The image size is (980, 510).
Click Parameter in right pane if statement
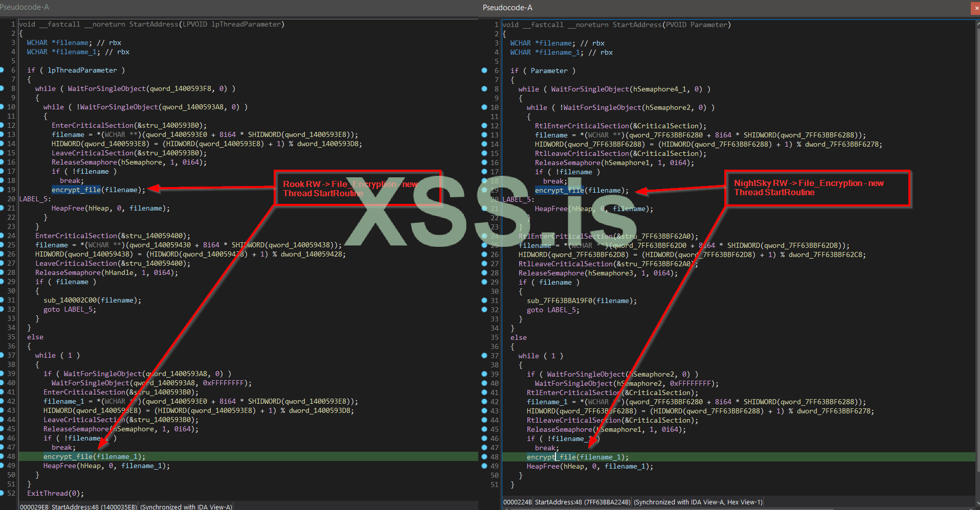549,71
